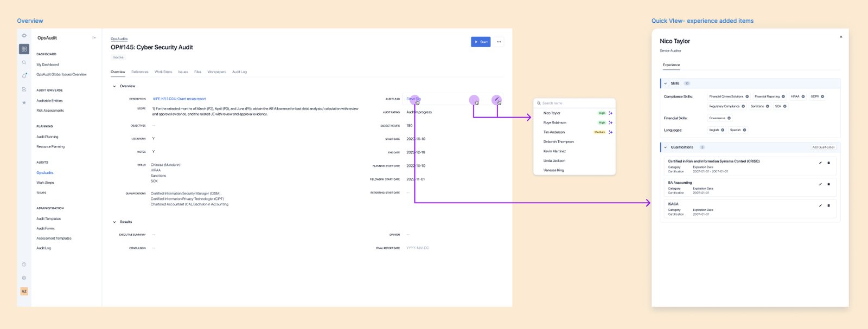This screenshot has height=329, width=868.
Task: Select Vanessa King from the name list
Action: tap(554, 170)
